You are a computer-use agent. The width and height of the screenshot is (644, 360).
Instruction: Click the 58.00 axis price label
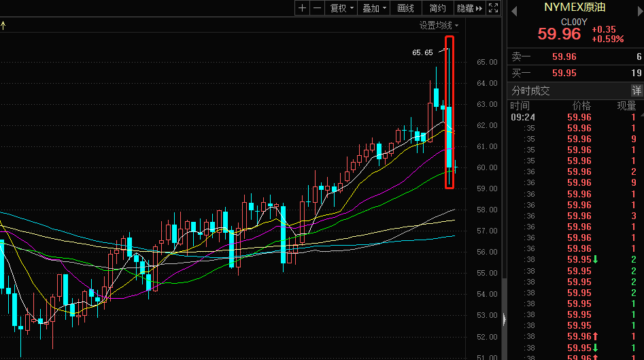[487, 210]
